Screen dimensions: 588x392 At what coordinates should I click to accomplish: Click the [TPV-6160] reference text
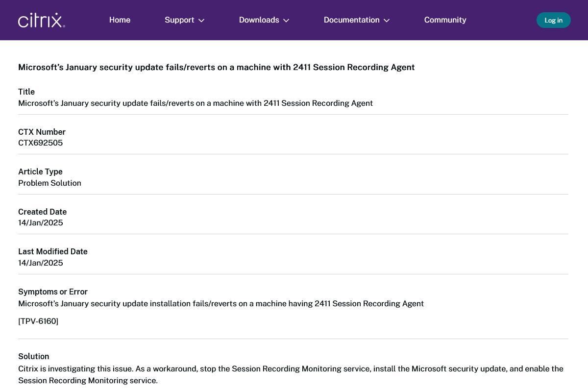pyautogui.click(x=38, y=321)
